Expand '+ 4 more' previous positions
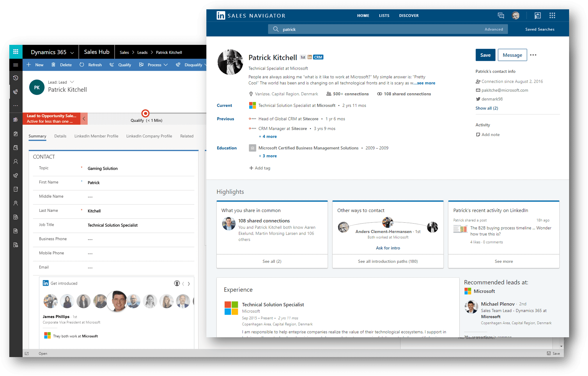This screenshot has width=588, height=376. (268, 136)
